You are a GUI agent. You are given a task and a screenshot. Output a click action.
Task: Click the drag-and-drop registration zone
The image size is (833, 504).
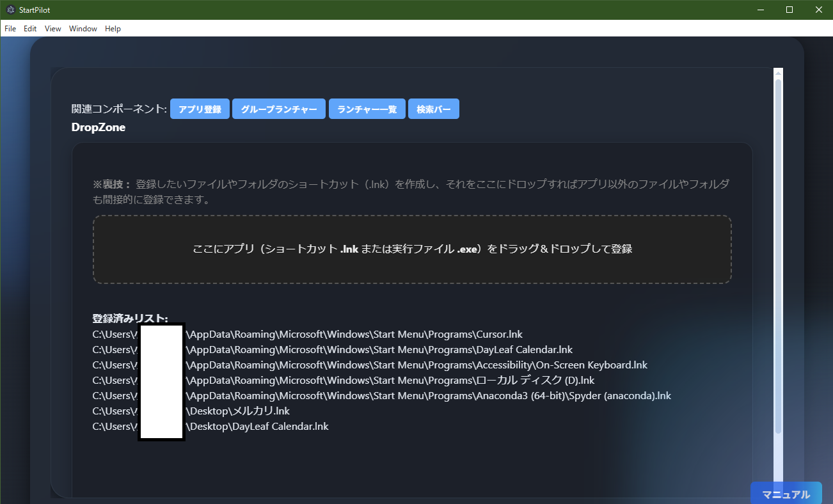point(412,249)
